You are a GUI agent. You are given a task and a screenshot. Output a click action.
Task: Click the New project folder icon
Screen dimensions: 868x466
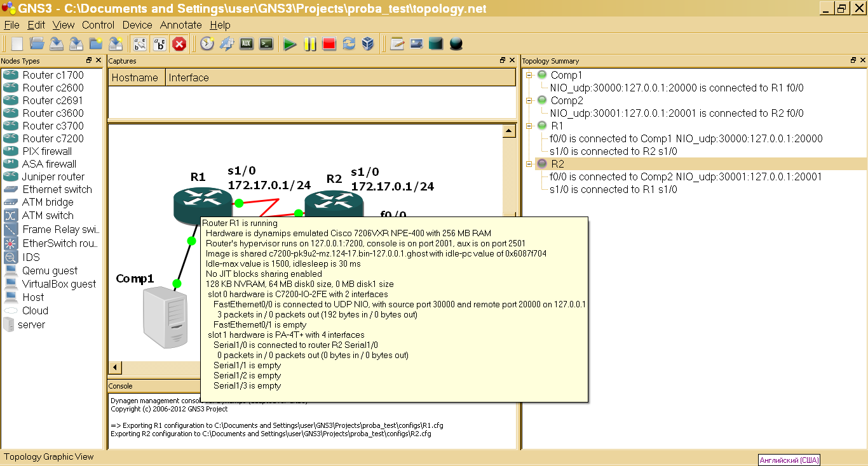[x=96, y=44]
